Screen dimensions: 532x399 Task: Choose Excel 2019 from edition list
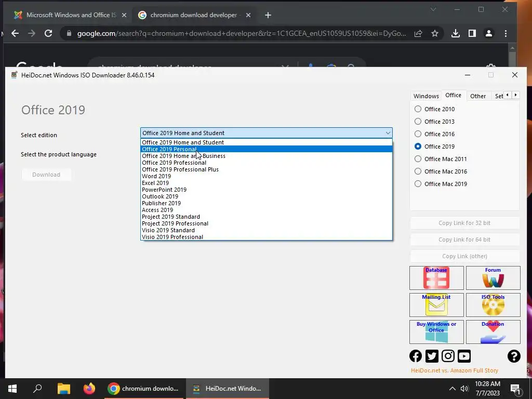click(x=267, y=183)
